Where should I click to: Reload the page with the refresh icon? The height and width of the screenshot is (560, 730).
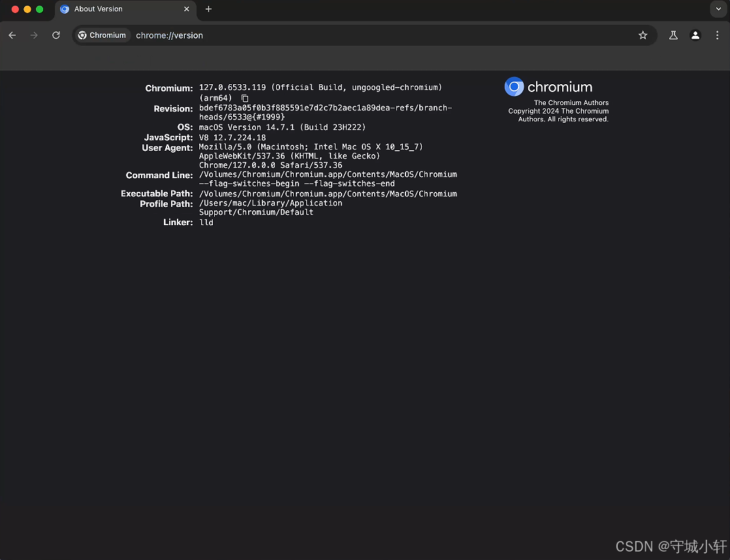pyautogui.click(x=56, y=35)
